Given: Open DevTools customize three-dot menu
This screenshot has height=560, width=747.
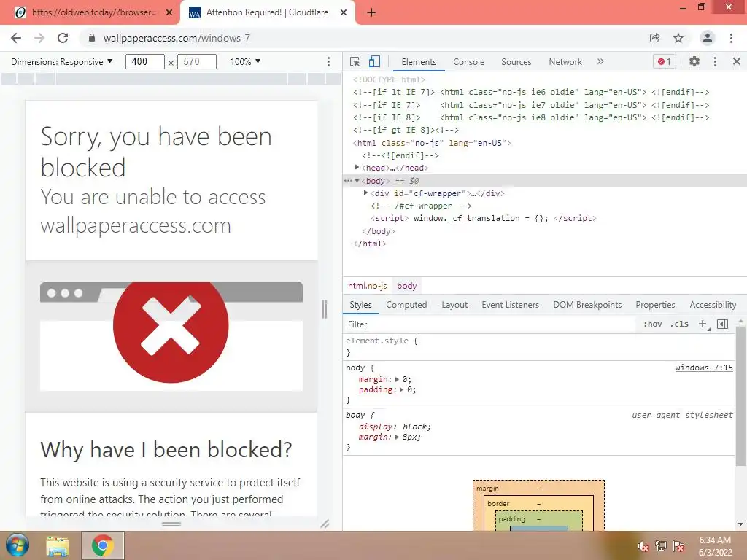Looking at the screenshot, I should [715, 61].
